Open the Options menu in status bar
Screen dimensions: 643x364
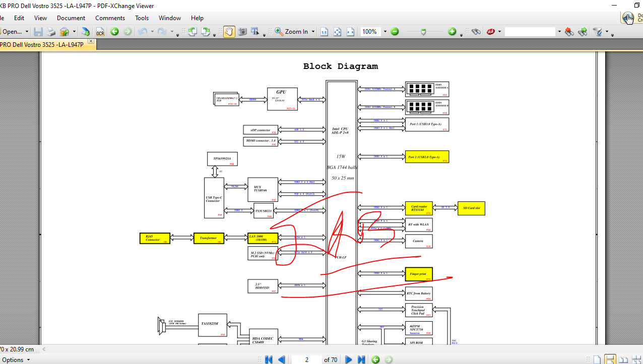[15, 359]
